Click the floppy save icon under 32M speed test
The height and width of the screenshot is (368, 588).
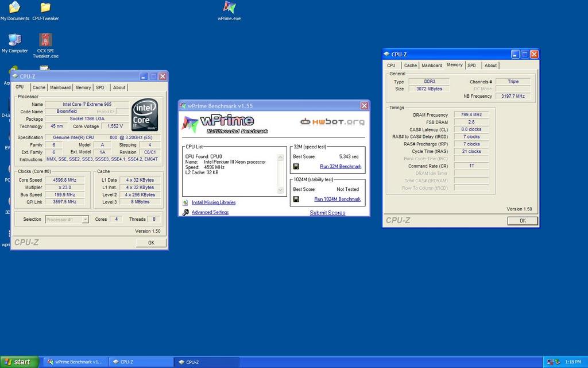pos(296,166)
